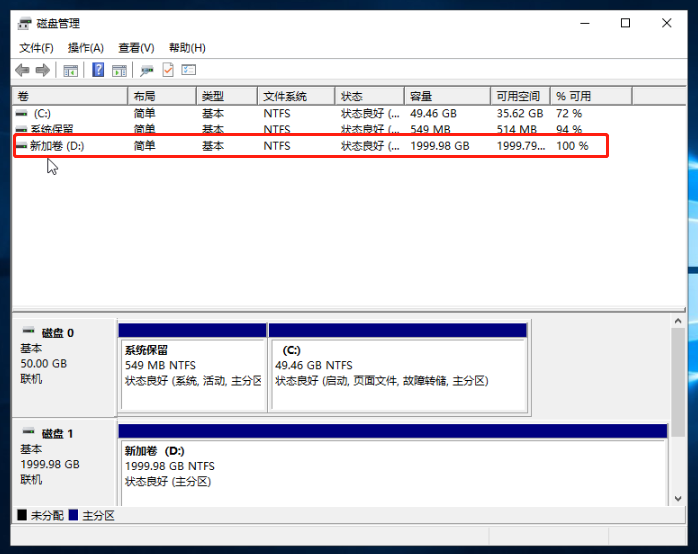Sort by the 布局 column header
The height and width of the screenshot is (554, 698).
click(x=162, y=96)
